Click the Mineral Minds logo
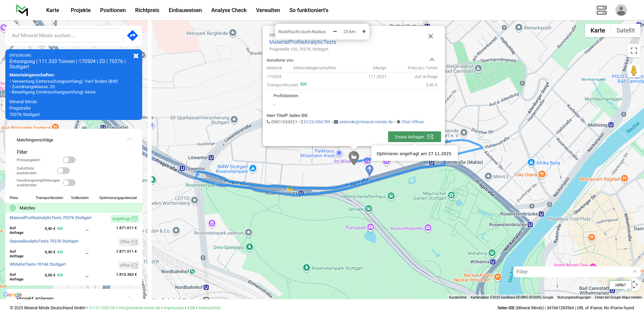The width and height of the screenshot is (644, 316). (x=22, y=10)
